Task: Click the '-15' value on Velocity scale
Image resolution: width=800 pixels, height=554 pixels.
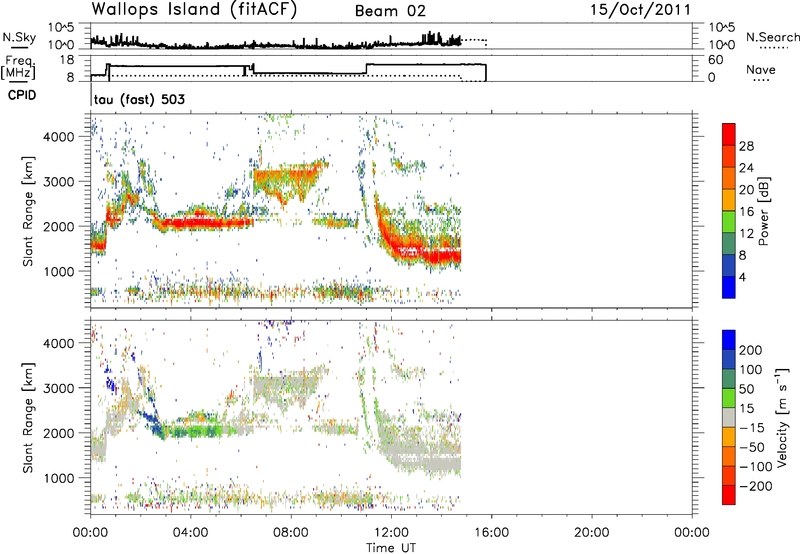Action: [x=752, y=428]
